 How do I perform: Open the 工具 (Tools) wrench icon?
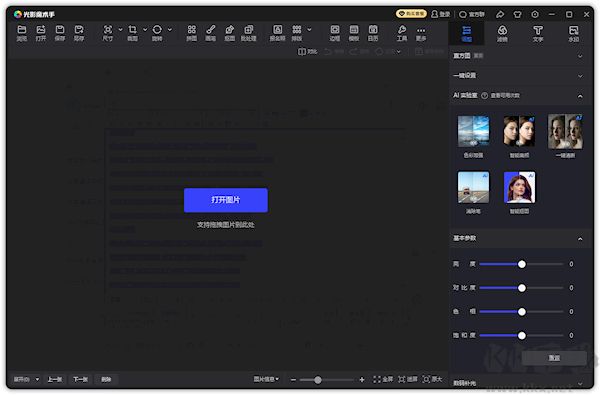(402, 33)
